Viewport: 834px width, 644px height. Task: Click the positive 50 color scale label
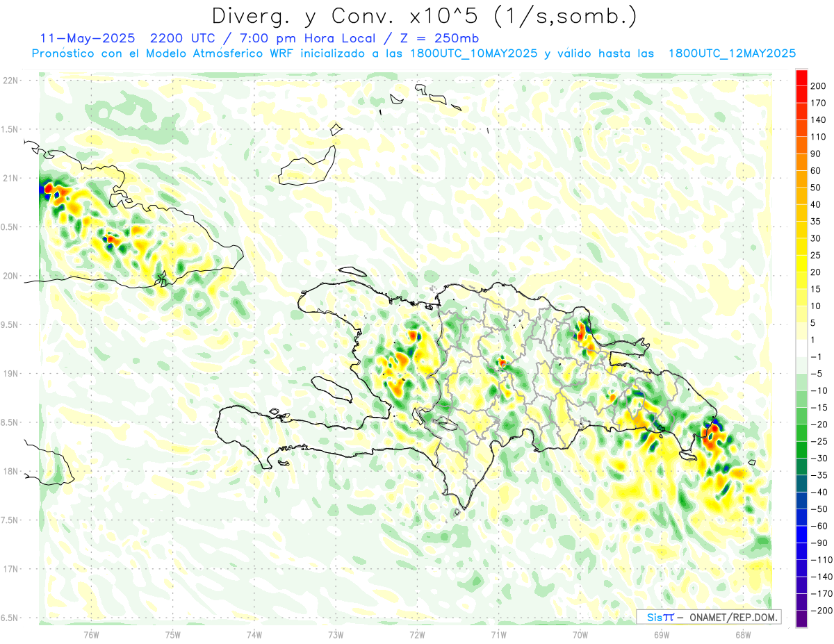(816, 188)
